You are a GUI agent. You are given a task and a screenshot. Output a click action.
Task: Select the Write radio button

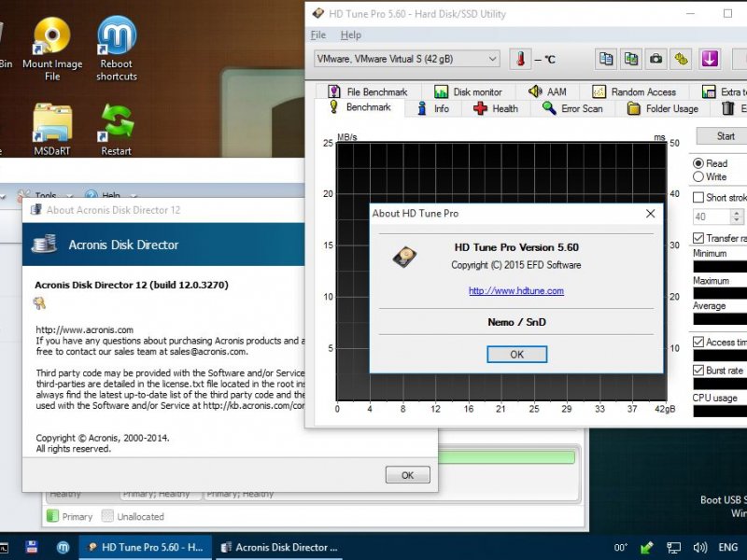(x=698, y=176)
